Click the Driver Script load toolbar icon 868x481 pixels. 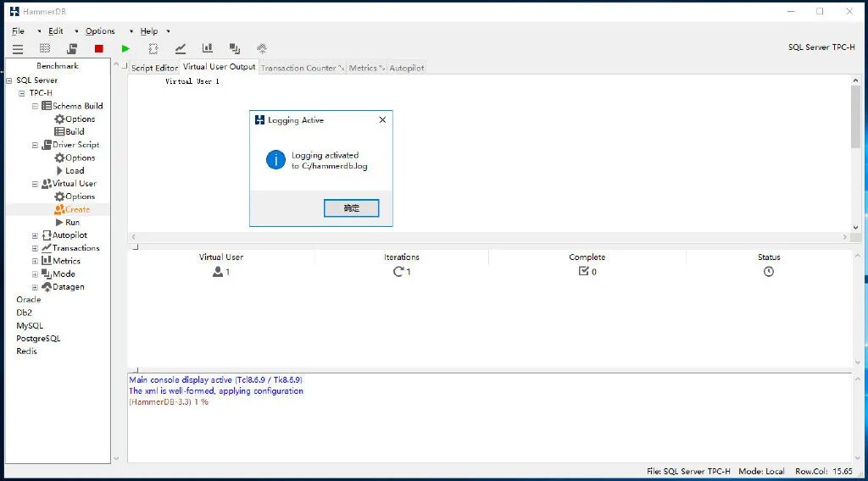pyautogui.click(x=72, y=48)
